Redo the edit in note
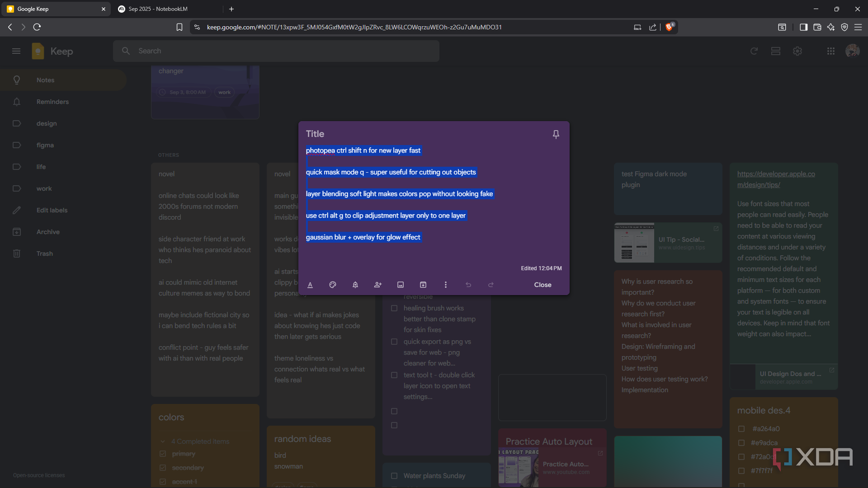868x488 pixels. [491, 285]
